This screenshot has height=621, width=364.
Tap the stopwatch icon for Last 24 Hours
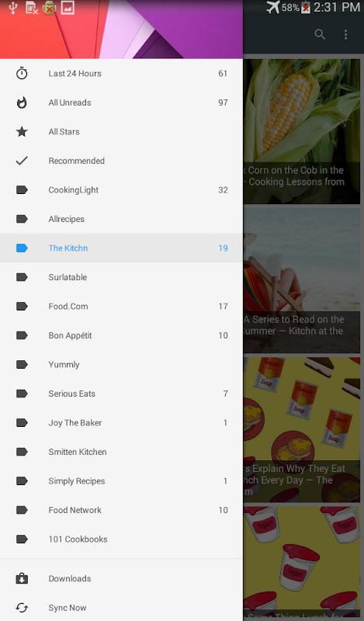pos(22,73)
